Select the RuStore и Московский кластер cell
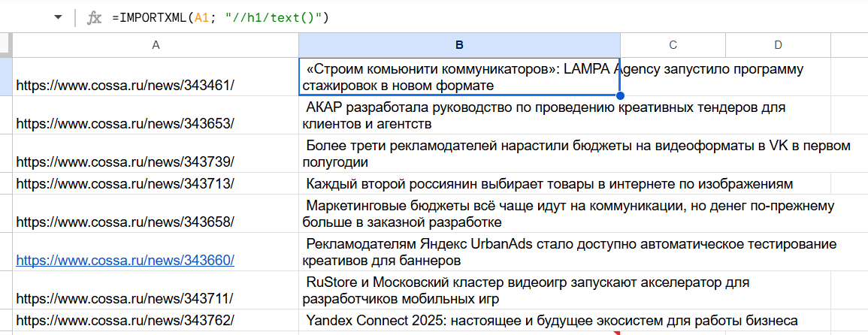 coord(459,290)
